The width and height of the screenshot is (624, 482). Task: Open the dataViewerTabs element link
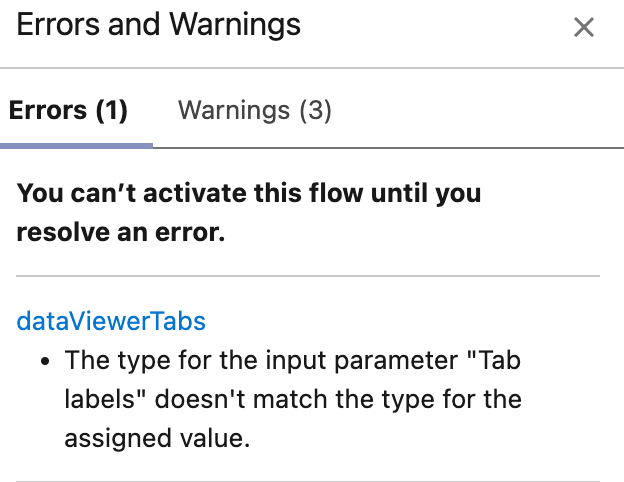pos(111,321)
